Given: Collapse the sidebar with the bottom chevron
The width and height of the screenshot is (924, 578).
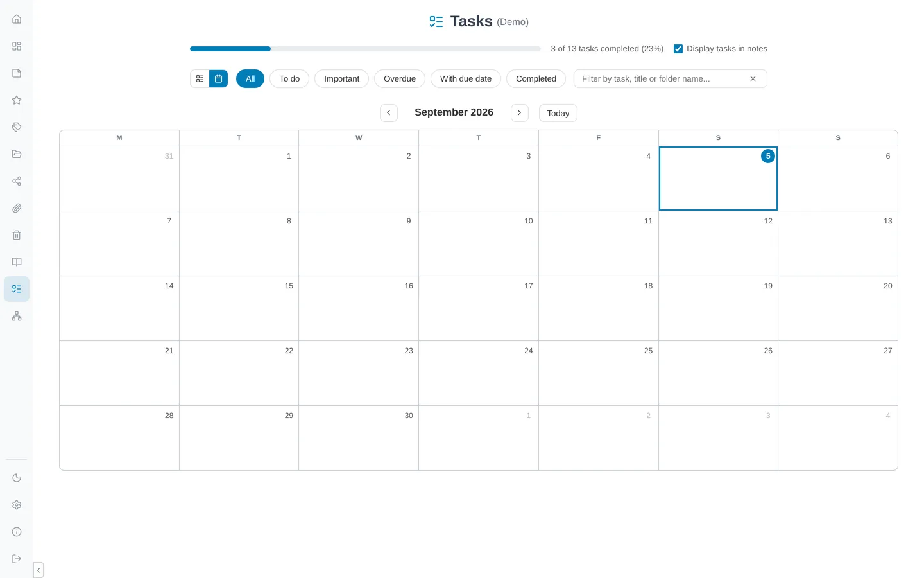Looking at the screenshot, I should [38, 570].
